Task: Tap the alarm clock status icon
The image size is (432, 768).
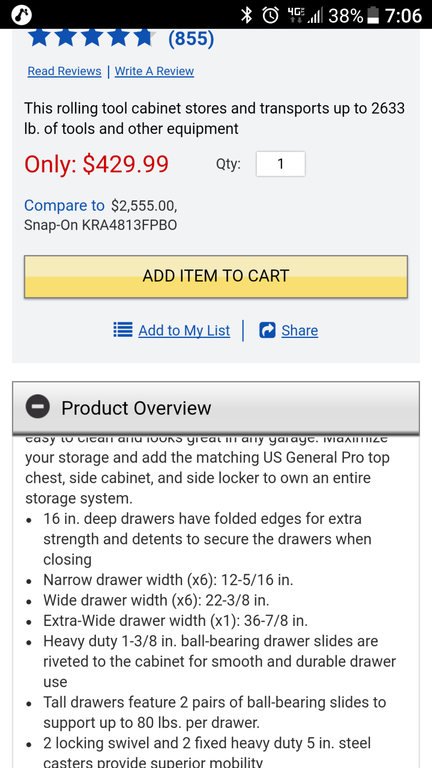Action: (270, 15)
